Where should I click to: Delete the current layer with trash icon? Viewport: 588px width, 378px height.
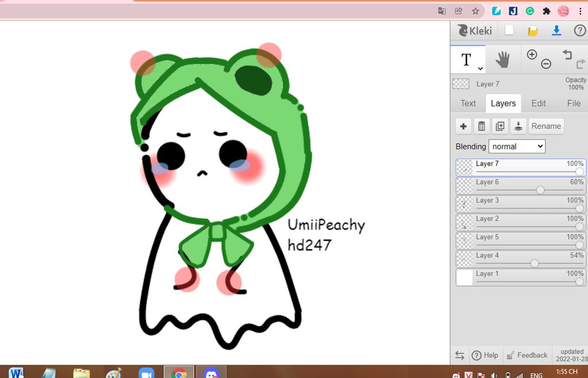[x=482, y=126]
